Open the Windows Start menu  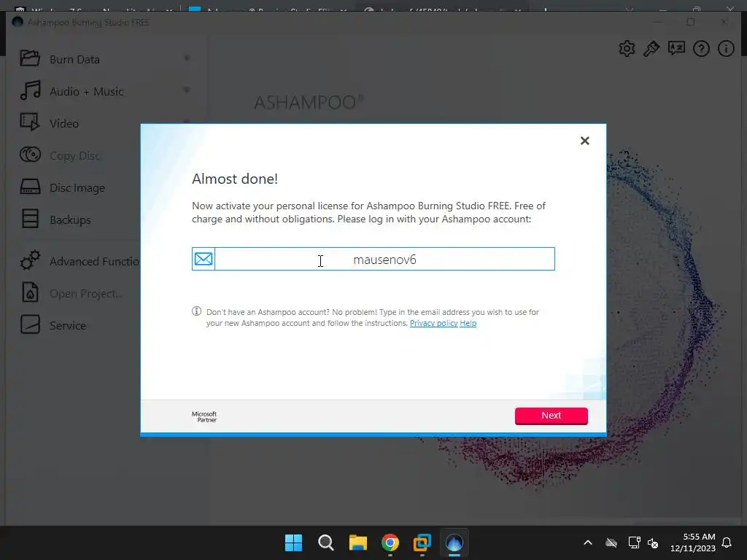(x=293, y=542)
